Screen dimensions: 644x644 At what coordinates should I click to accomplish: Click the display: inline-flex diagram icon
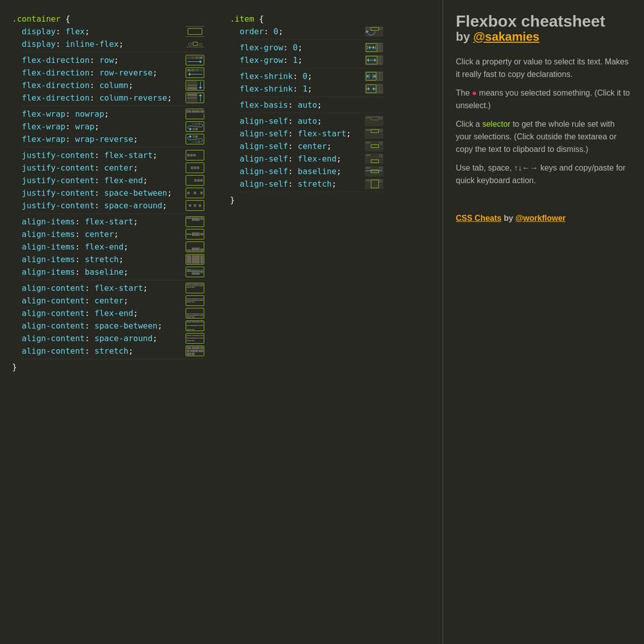pos(194,44)
